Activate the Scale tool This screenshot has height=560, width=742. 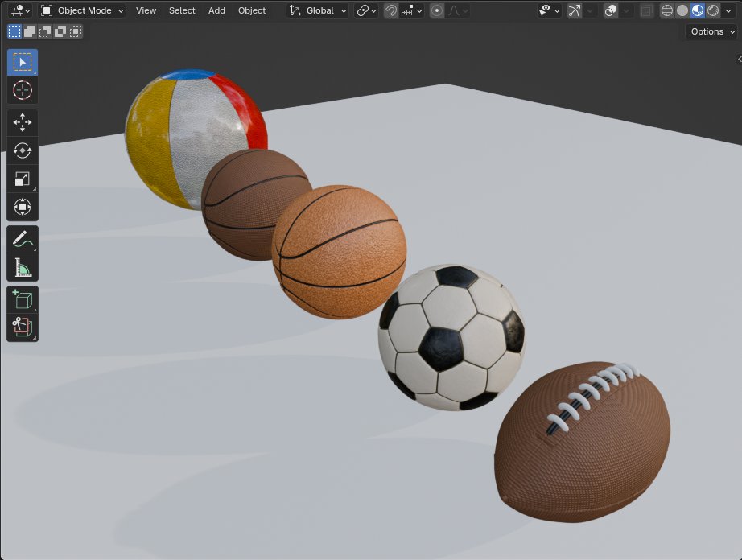(x=23, y=179)
